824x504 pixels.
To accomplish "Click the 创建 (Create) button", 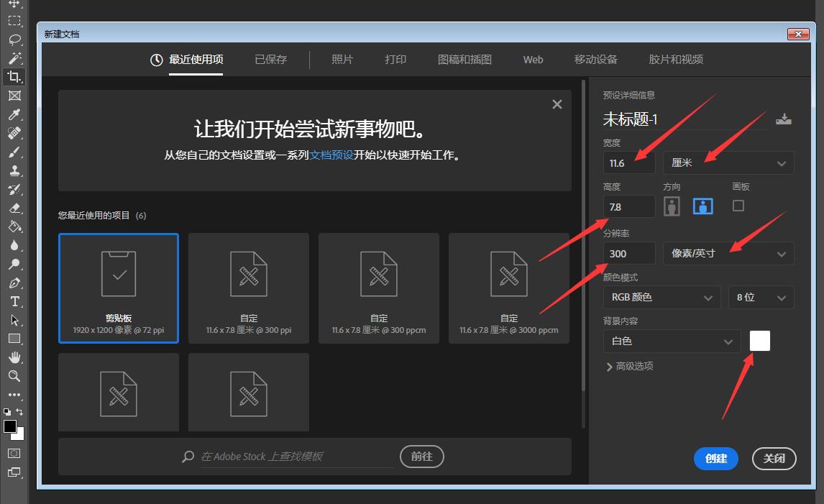I will pyautogui.click(x=715, y=459).
